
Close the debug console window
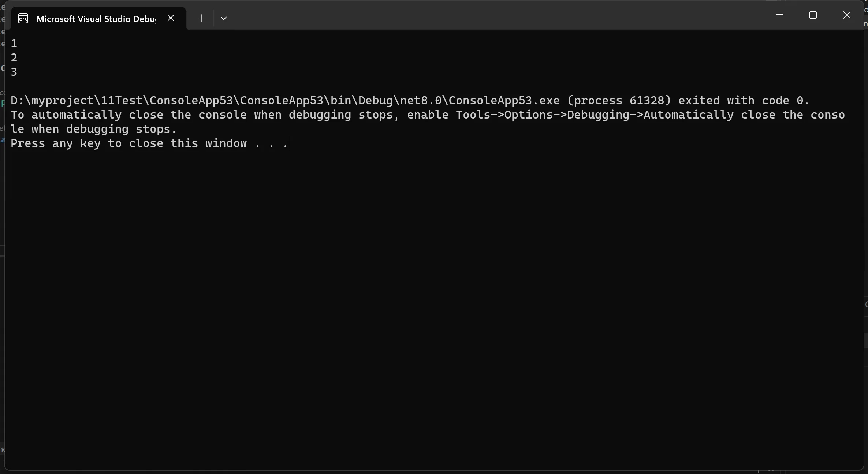pos(847,15)
